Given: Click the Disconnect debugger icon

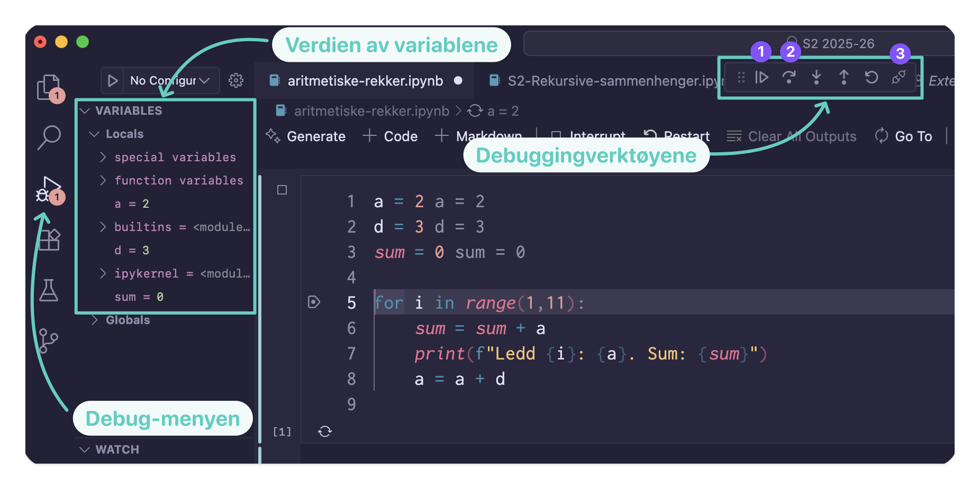Looking at the screenshot, I should (x=899, y=77).
